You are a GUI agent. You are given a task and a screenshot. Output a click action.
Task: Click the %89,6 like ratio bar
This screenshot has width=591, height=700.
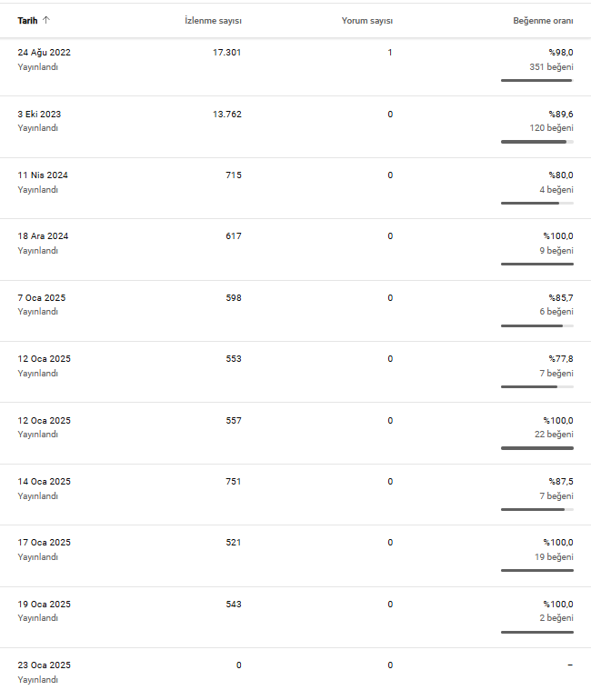click(537, 142)
